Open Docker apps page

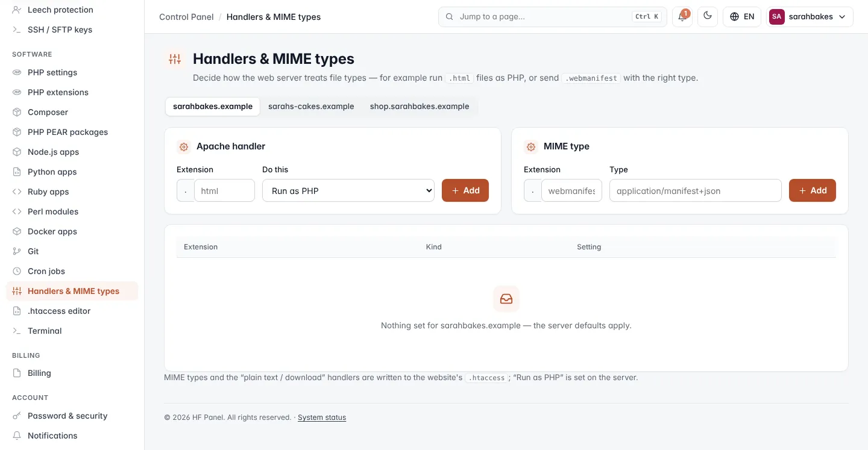click(72, 231)
